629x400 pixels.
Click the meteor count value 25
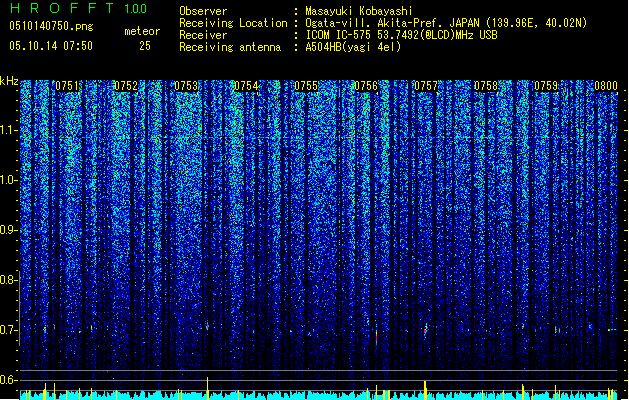145,46
